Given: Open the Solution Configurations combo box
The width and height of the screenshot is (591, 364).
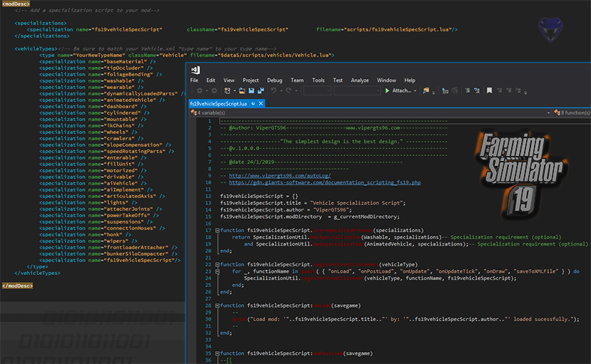Looking at the screenshot, I should point(317,90).
